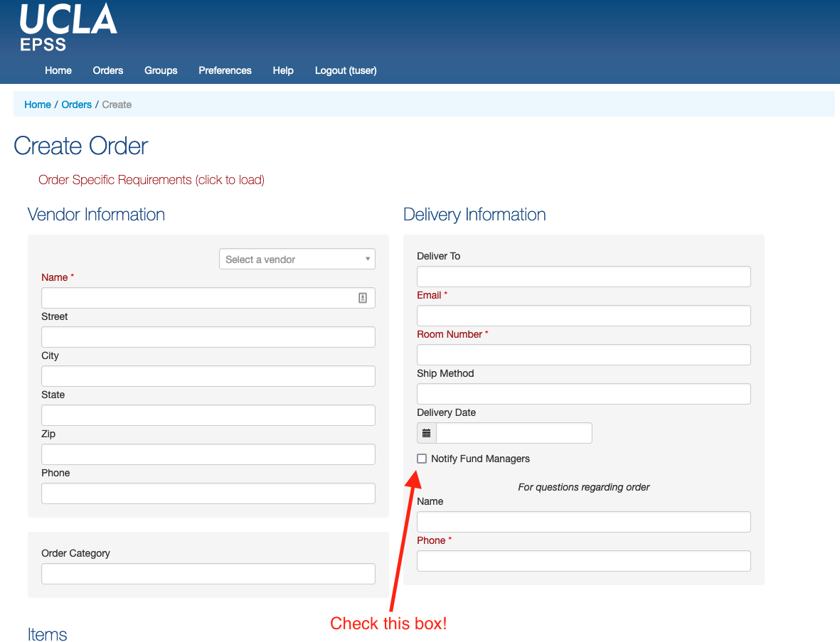
Task: Click the Order Category field
Action: coord(208,573)
